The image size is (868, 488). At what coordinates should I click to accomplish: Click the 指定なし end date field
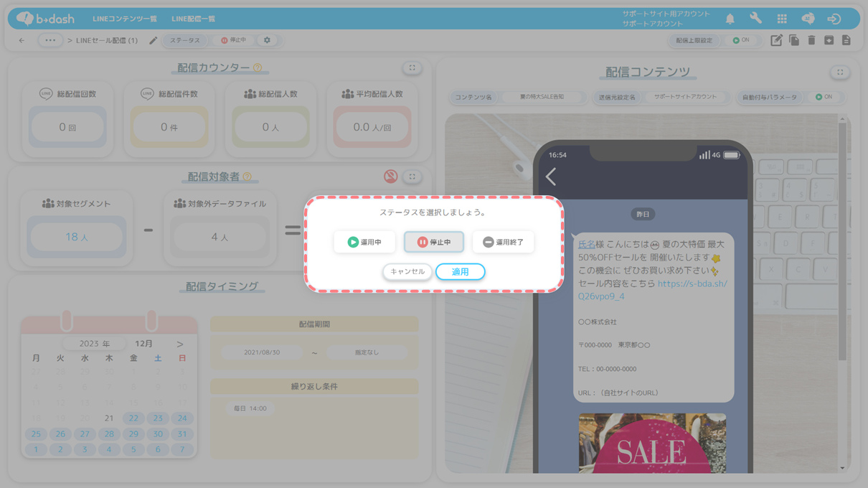367,352
